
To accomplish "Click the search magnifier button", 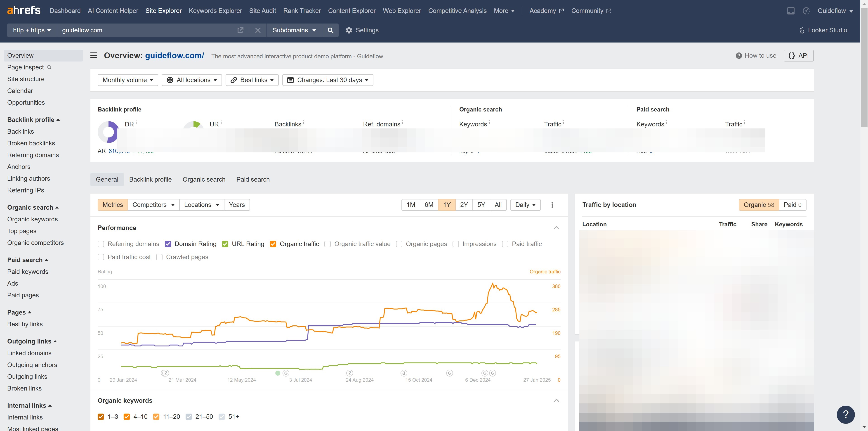I will click(x=330, y=30).
